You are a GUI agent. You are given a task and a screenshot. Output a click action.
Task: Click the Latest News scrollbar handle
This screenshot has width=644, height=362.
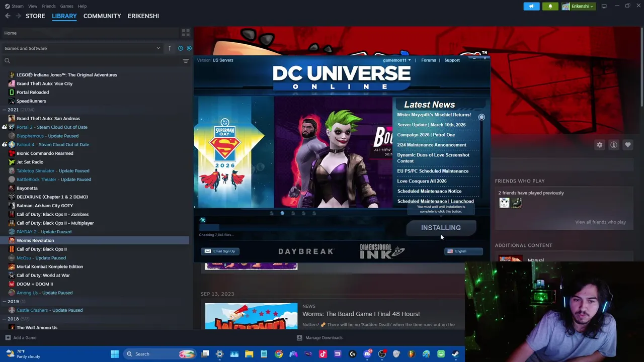pos(481,117)
